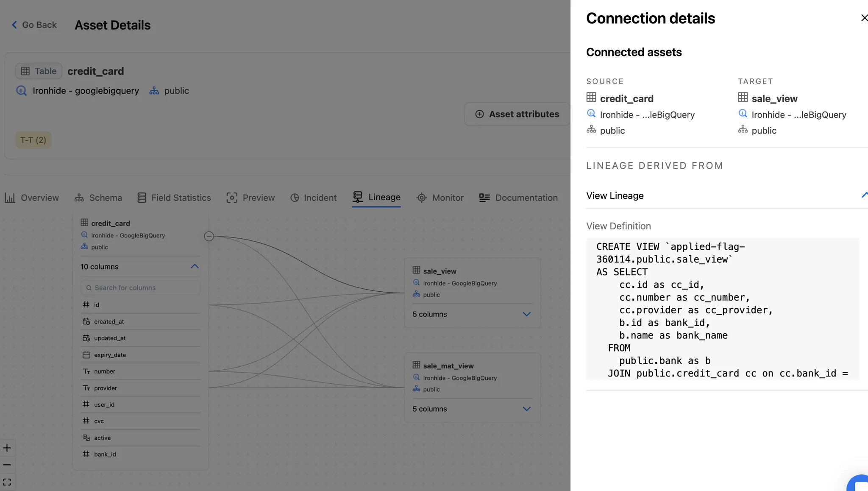Image resolution: width=868 pixels, height=491 pixels.
Task: Click the chat bubble widget
Action: (860, 485)
